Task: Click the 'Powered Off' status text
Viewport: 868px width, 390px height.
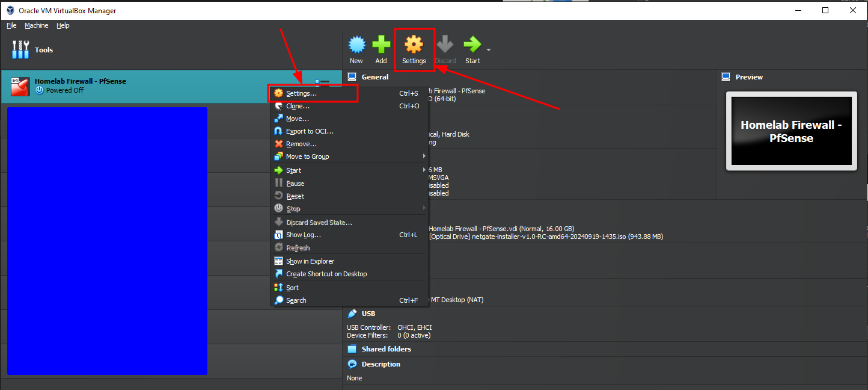Action: [x=65, y=90]
